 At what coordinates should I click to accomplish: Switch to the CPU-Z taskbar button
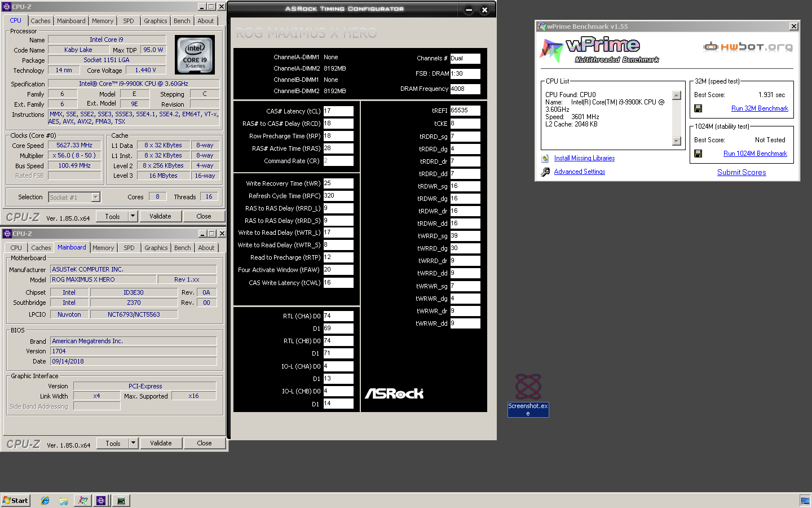(101, 501)
